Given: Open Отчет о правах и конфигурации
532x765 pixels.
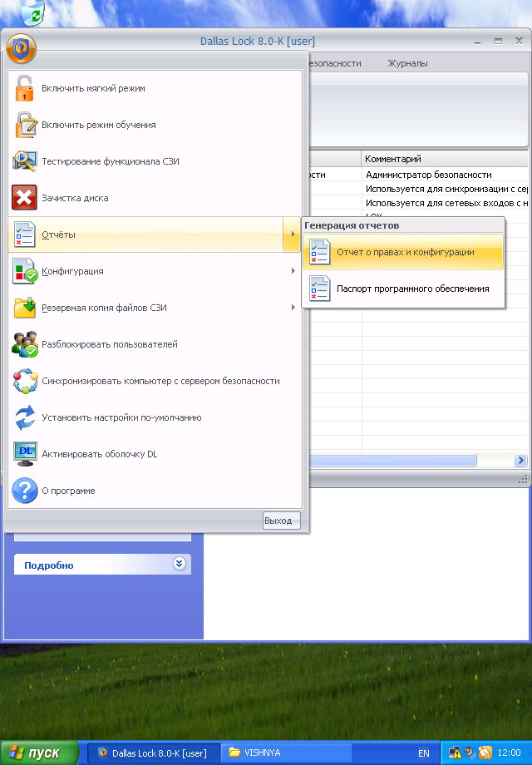Looking at the screenshot, I should [403, 252].
